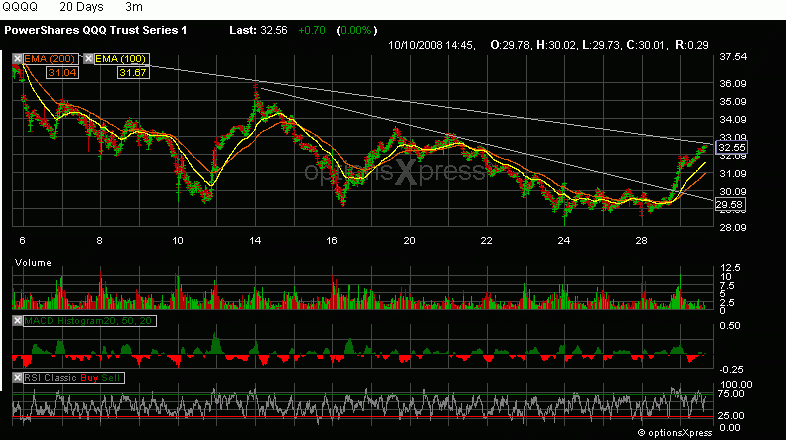Click the 10/10/2008 14:45 timestamp
This screenshot has width=786, height=440.
[431, 45]
